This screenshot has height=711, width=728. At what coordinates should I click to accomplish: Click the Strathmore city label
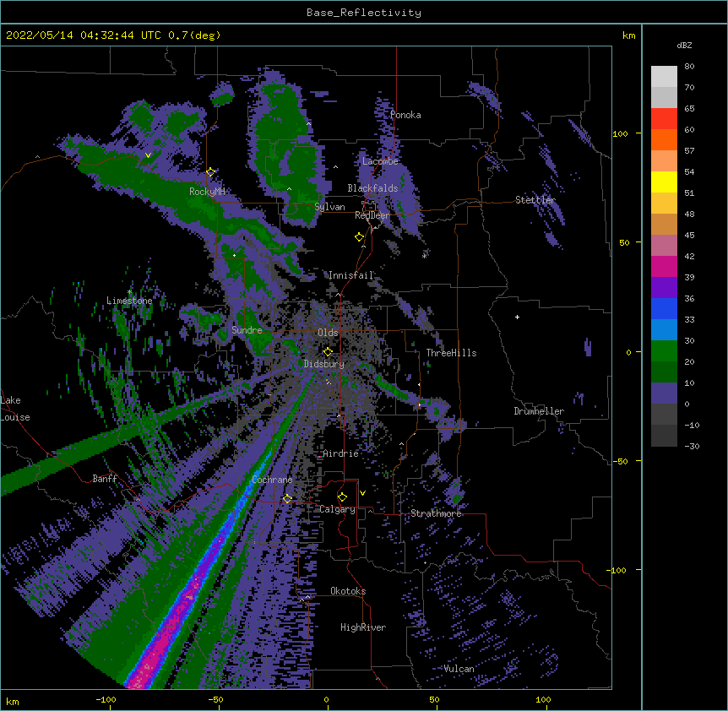[x=436, y=513]
